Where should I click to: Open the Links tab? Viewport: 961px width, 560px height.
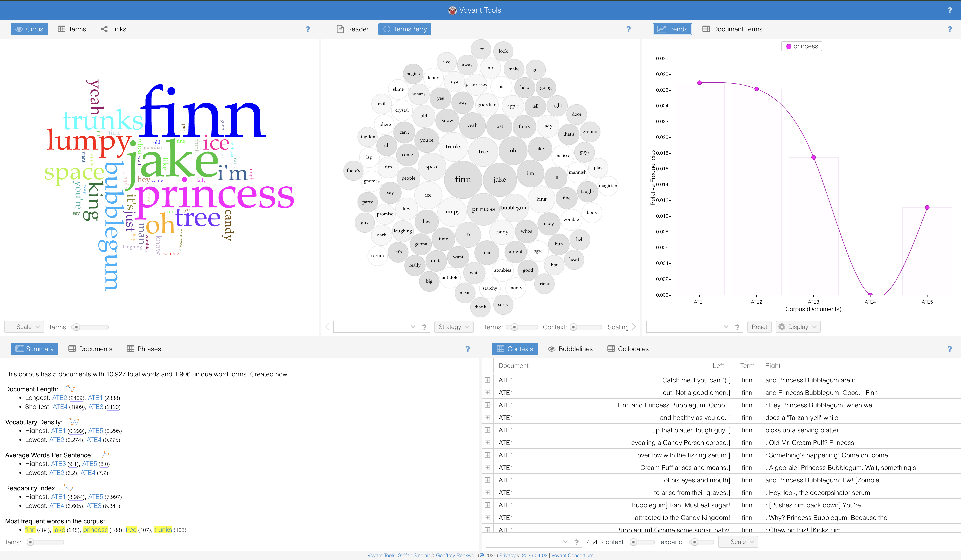click(x=113, y=29)
